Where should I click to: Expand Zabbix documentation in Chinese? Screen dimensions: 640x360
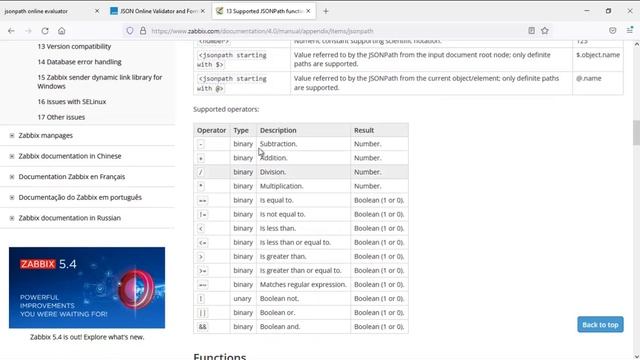pyautogui.click(x=12, y=156)
